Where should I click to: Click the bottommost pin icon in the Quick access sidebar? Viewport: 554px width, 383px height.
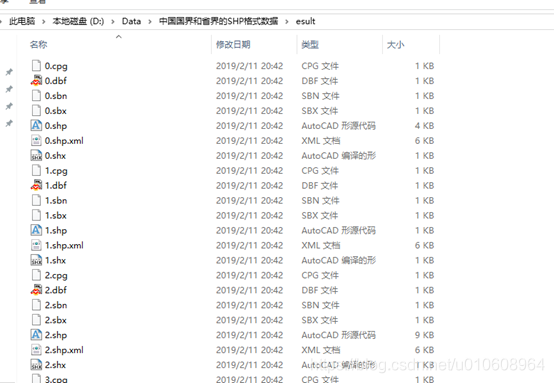(9, 123)
